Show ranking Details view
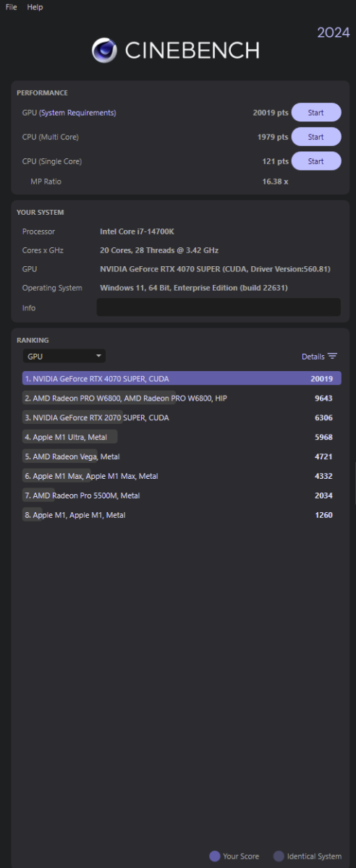 click(x=320, y=357)
